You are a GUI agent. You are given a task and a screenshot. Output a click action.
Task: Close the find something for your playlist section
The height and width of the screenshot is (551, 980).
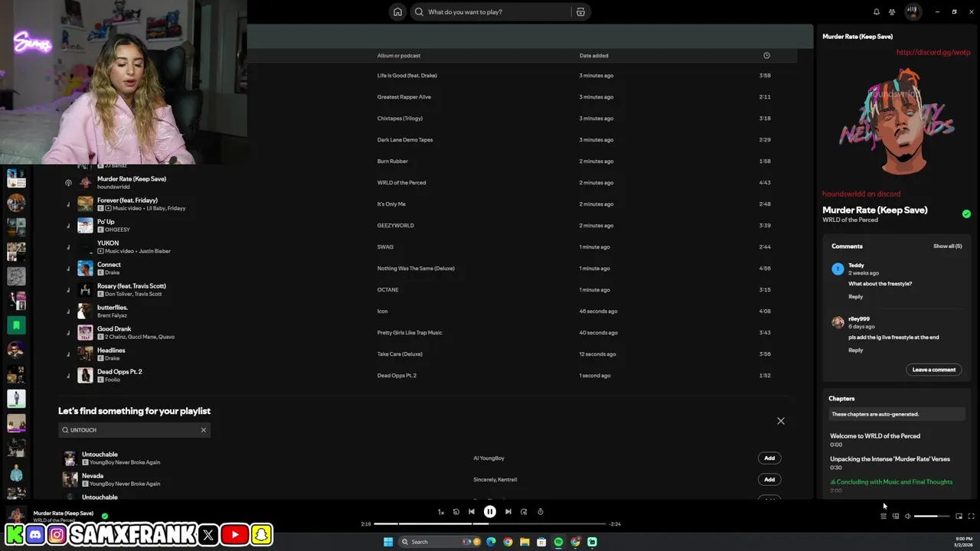point(781,421)
